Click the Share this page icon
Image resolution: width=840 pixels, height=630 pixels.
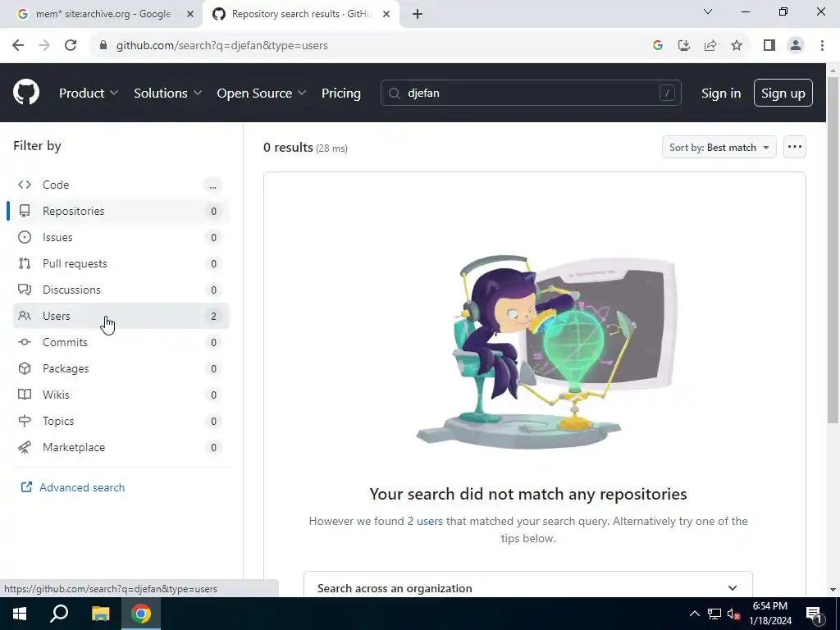[x=710, y=45]
